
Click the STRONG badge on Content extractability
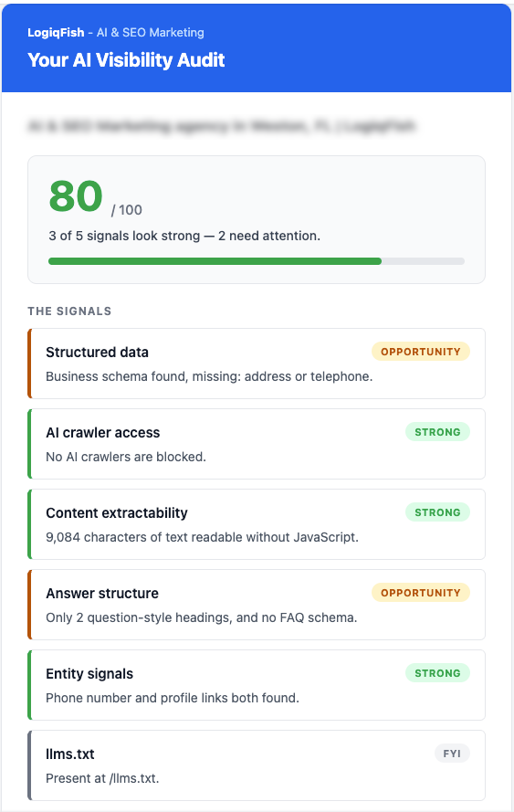437,512
